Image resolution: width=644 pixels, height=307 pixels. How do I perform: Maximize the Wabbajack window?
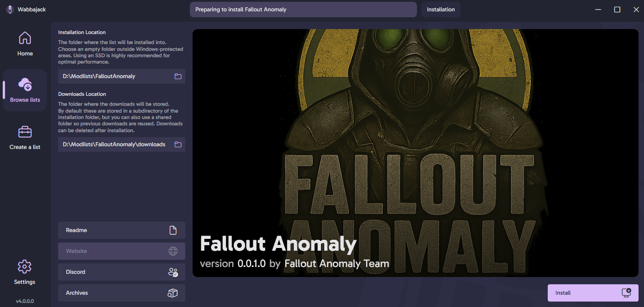click(x=617, y=10)
